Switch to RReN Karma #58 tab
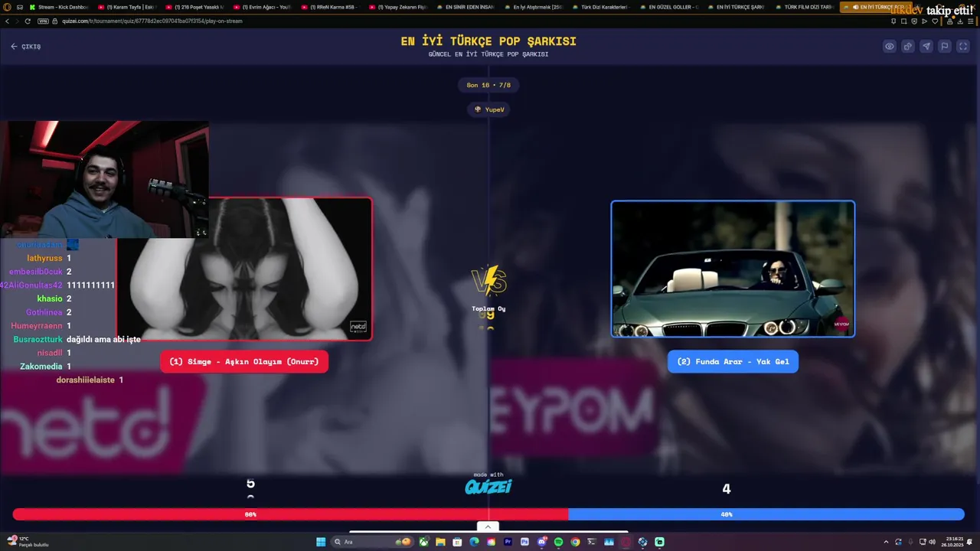The height and width of the screenshot is (551, 980). pyautogui.click(x=329, y=7)
